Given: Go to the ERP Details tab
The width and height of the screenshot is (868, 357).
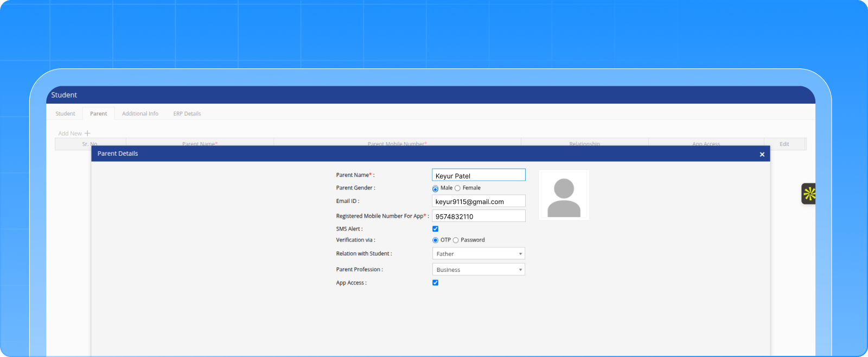Looking at the screenshot, I should [x=187, y=114].
